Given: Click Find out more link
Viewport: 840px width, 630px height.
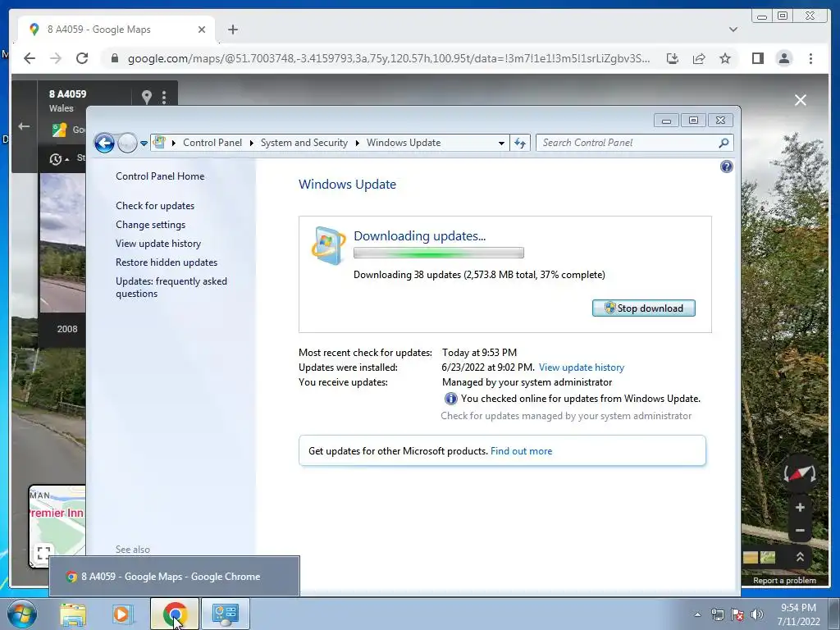Looking at the screenshot, I should coord(521,451).
